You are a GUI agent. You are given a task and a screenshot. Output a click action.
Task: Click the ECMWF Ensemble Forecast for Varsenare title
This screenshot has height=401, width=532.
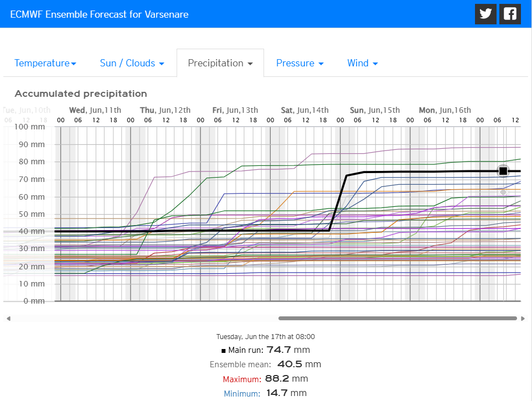coord(100,14)
